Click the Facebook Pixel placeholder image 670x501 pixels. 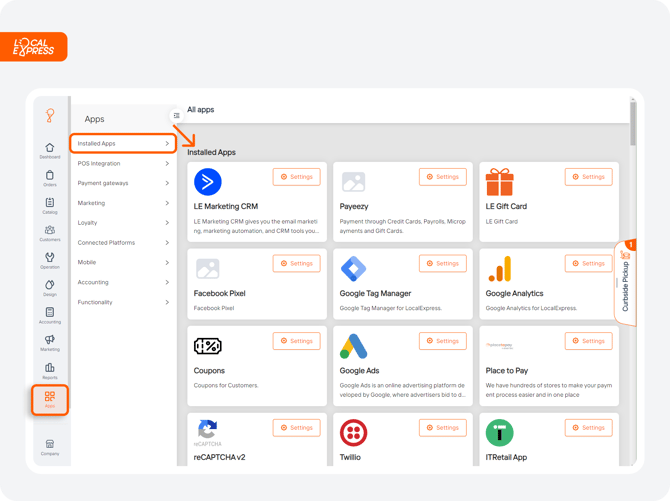[208, 268]
